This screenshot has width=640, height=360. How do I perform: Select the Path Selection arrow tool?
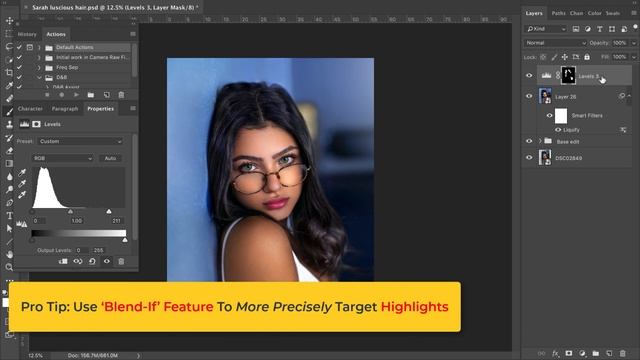tap(9, 229)
